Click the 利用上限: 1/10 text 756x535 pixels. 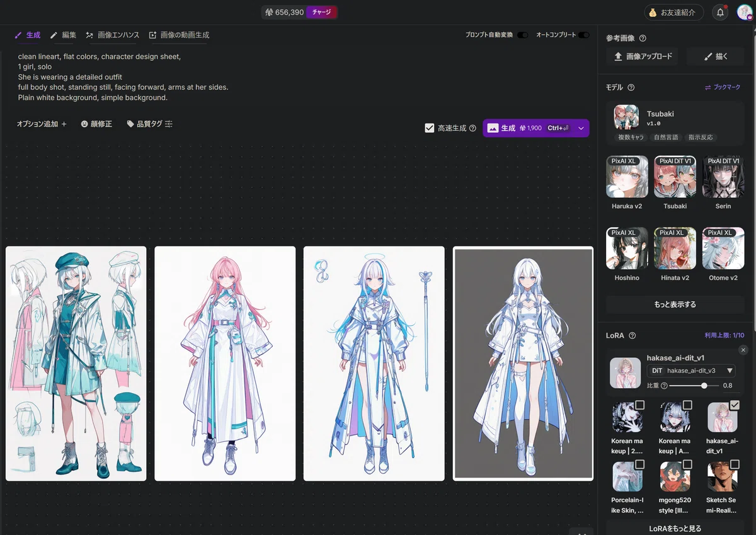pyautogui.click(x=724, y=336)
